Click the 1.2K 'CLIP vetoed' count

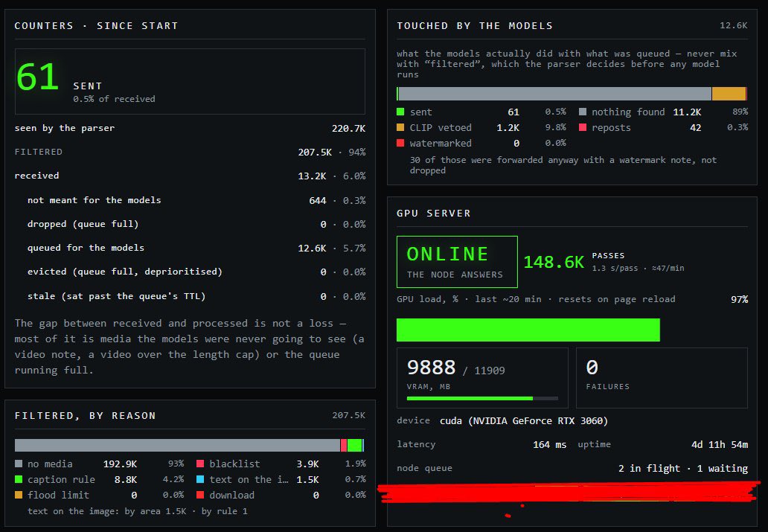coord(508,128)
